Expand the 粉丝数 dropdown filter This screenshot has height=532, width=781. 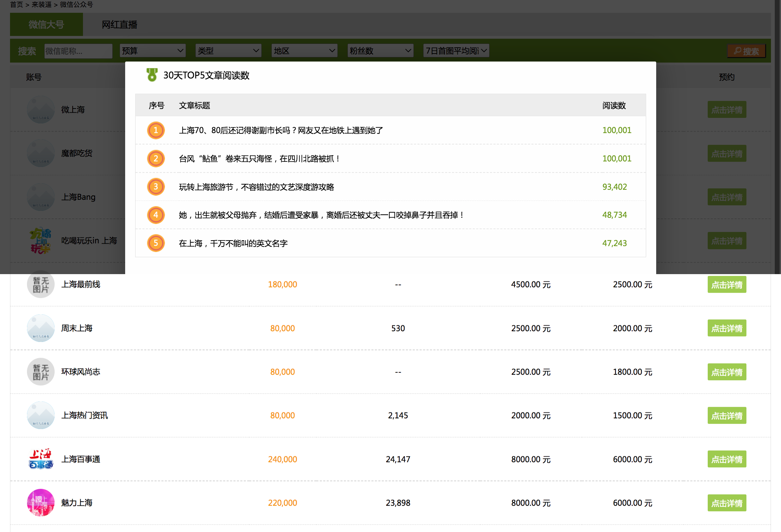380,51
